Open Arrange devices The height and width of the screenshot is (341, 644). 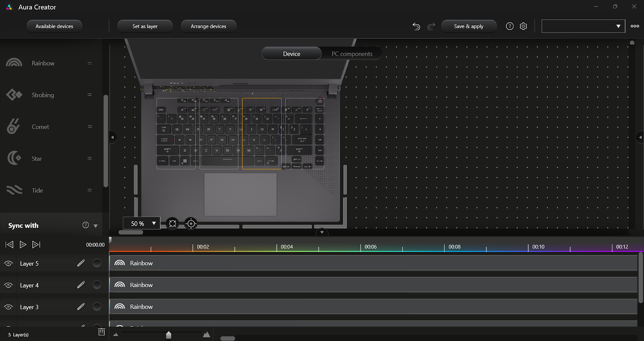pyautogui.click(x=208, y=26)
